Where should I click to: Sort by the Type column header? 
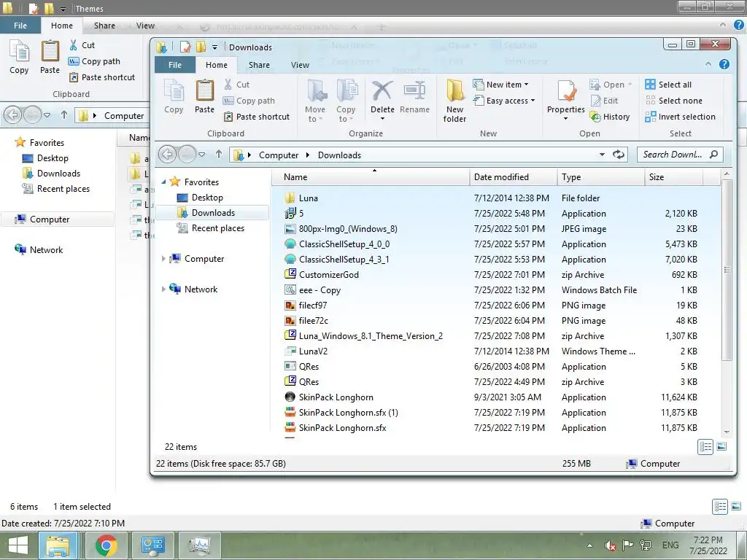pos(601,176)
